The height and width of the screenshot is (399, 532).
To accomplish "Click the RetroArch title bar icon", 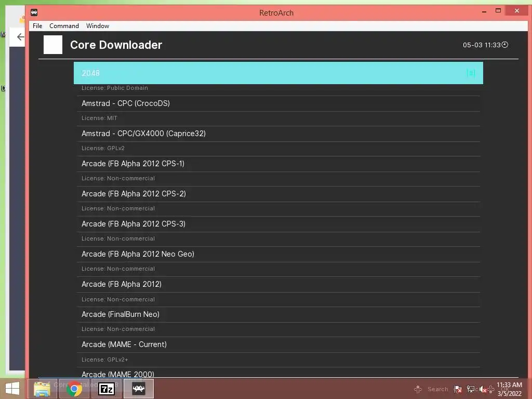I will tap(34, 13).
